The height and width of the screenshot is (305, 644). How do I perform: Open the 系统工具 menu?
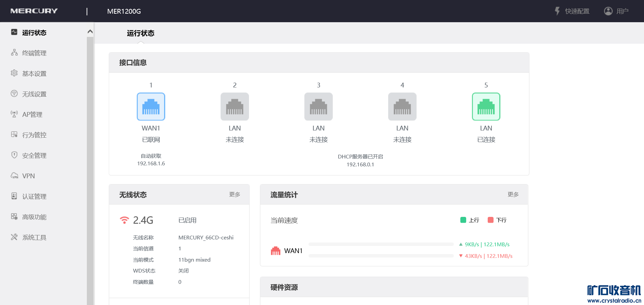pos(34,237)
